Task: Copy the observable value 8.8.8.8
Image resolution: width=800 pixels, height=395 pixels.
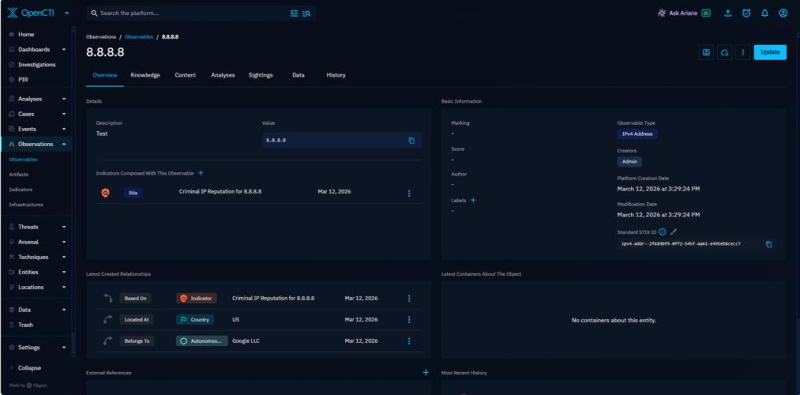Action: click(x=412, y=140)
